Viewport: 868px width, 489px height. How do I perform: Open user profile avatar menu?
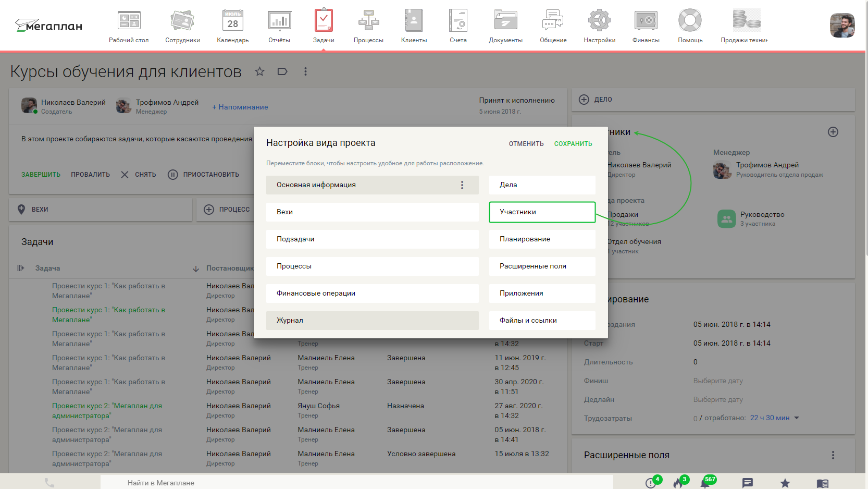(842, 26)
